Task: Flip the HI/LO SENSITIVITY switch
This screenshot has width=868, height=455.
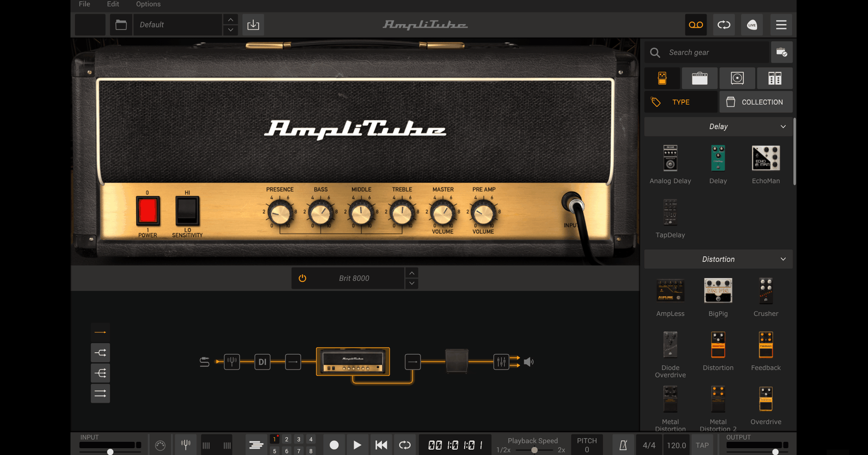Action: point(187,211)
